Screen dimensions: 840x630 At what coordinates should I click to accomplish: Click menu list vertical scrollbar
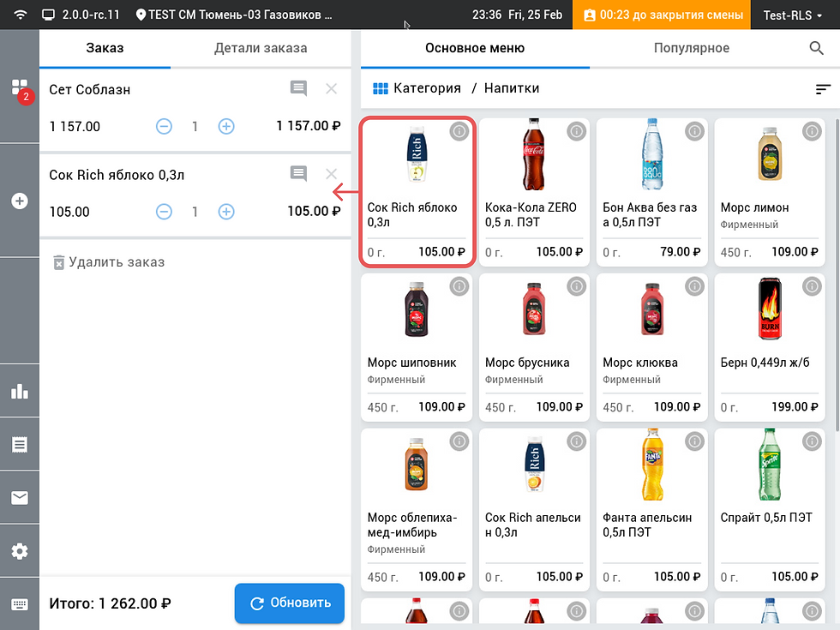[x=837, y=274]
